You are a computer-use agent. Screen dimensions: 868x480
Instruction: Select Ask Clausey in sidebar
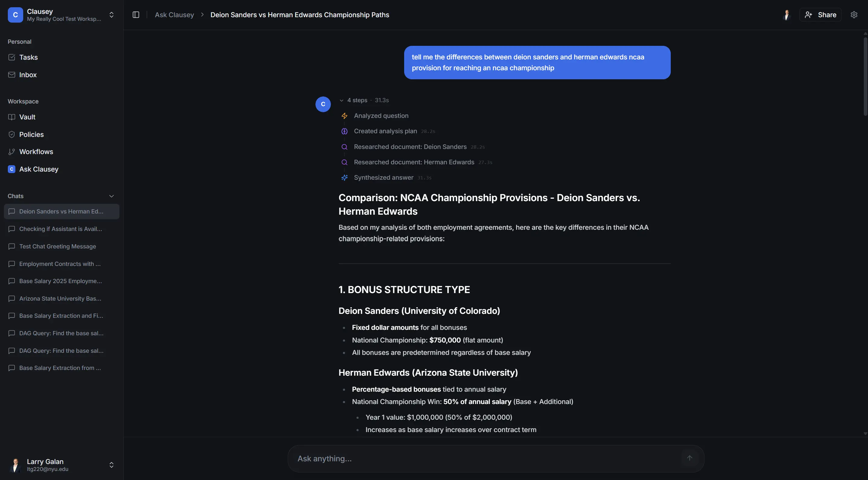(x=39, y=169)
